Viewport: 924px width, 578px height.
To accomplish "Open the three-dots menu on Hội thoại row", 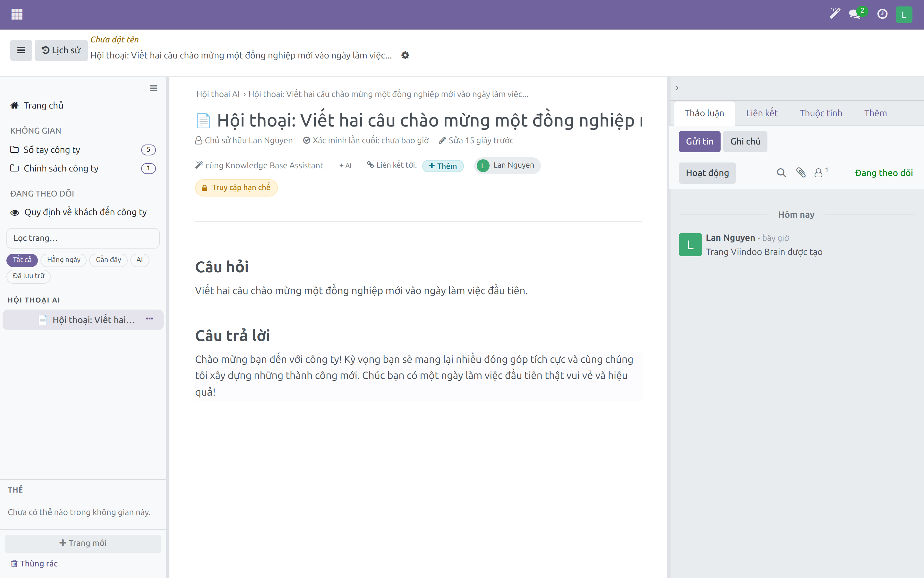I will point(149,319).
